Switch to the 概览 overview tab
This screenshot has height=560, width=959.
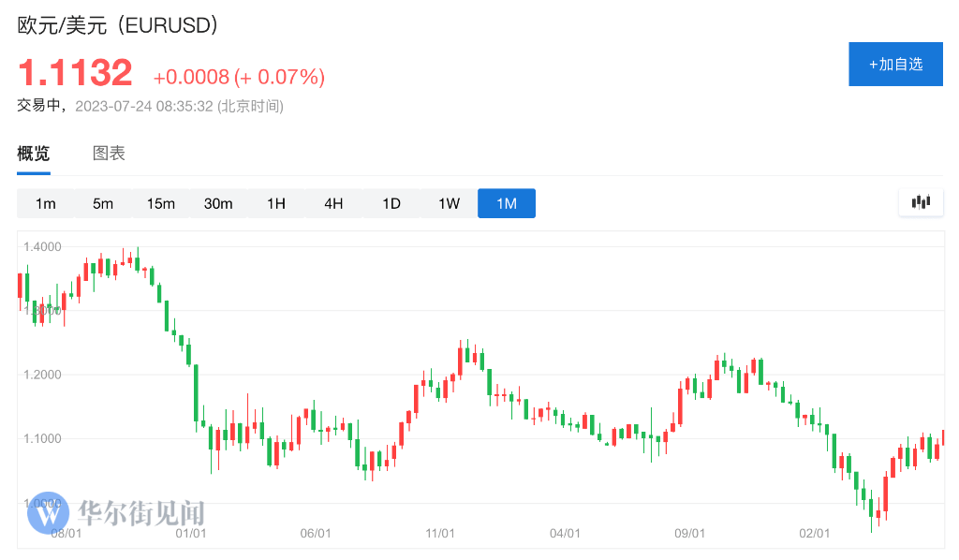tap(34, 154)
